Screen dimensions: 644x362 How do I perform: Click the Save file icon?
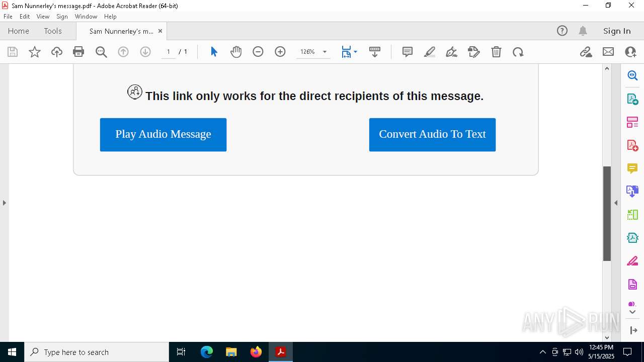(x=13, y=52)
